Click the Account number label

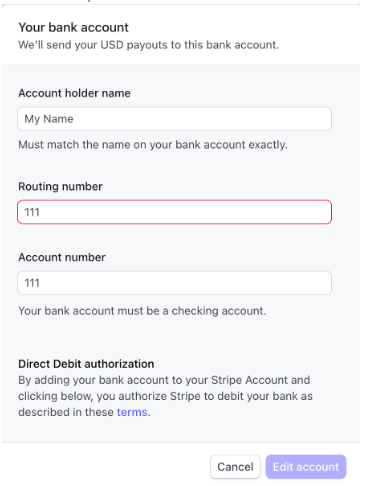[62, 257]
